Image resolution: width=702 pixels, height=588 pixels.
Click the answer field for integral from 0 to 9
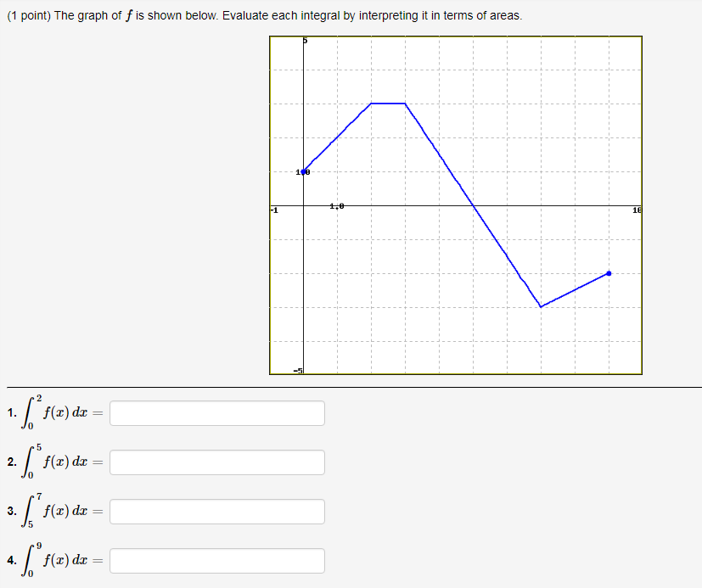[217, 561]
